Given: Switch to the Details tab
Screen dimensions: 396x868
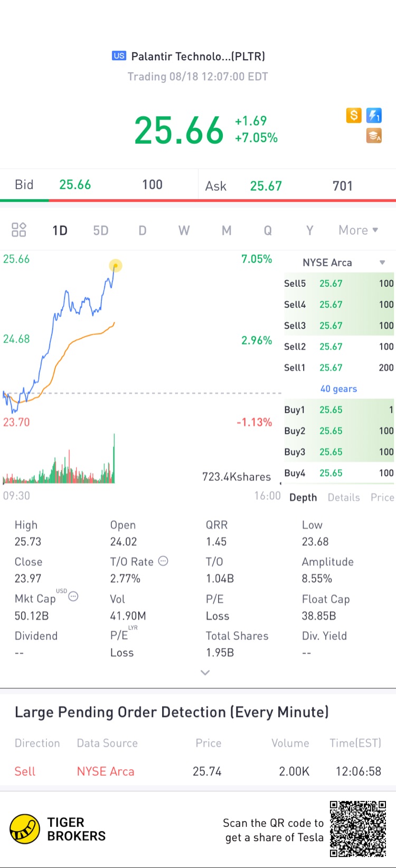Looking at the screenshot, I should tap(344, 498).
